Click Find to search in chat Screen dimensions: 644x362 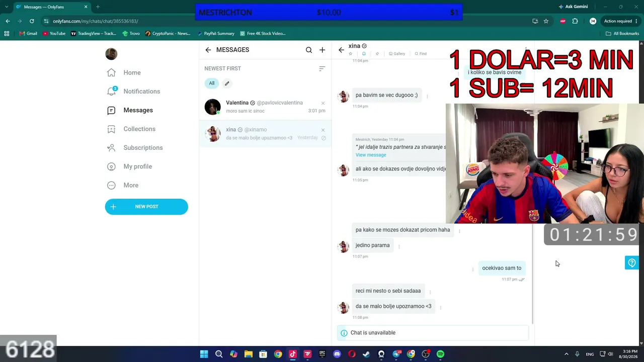tap(421, 54)
